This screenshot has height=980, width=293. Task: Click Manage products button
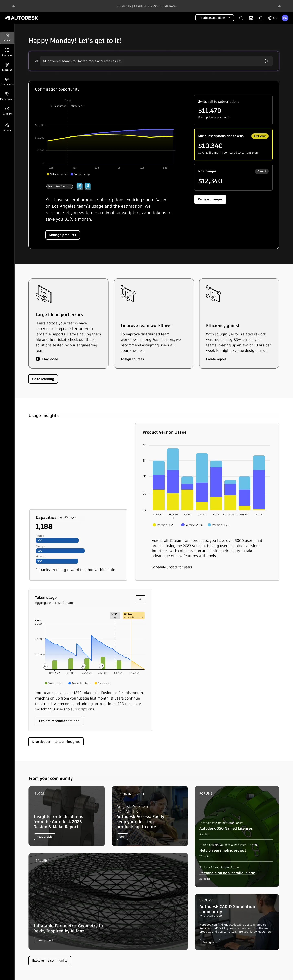pyautogui.click(x=62, y=235)
